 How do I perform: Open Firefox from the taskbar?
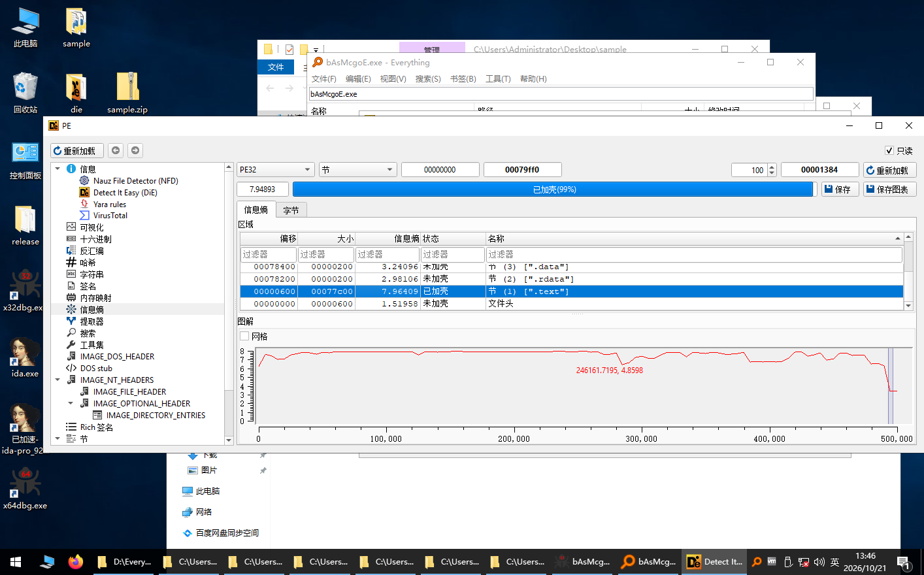click(76, 562)
